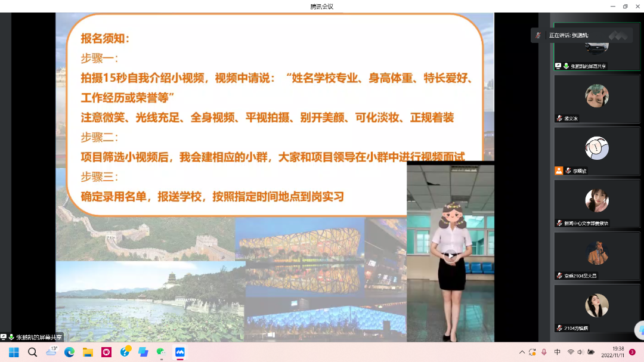
Task: Click the Tencent Meeting taskbar icon
Action: click(179, 352)
